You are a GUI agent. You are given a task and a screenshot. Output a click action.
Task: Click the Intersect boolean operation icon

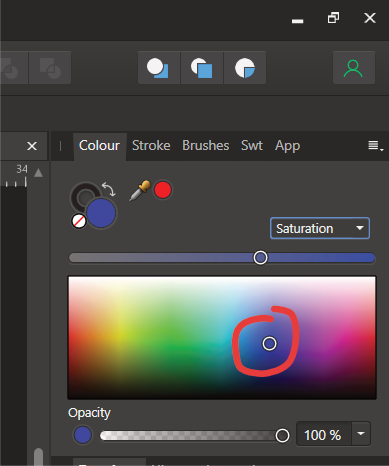(245, 68)
